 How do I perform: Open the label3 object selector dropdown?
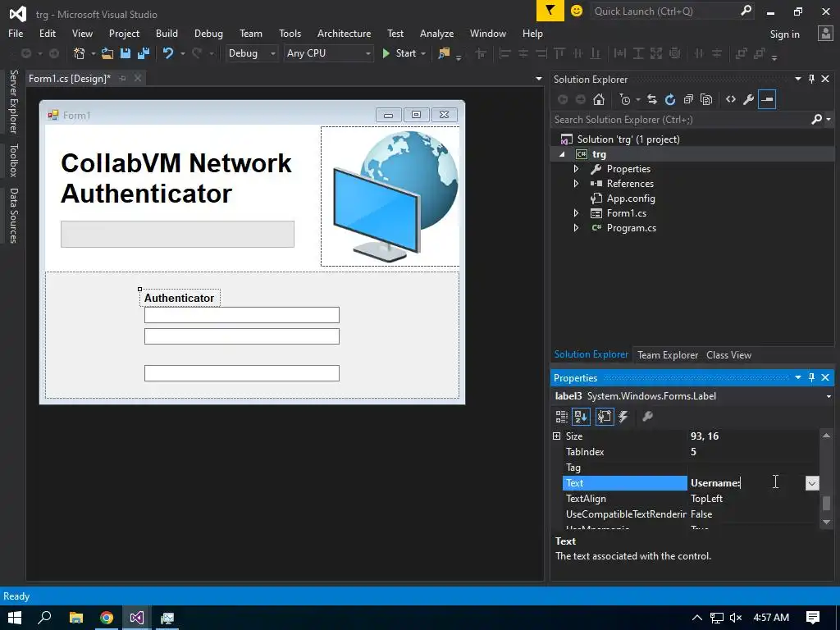[x=829, y=396]
